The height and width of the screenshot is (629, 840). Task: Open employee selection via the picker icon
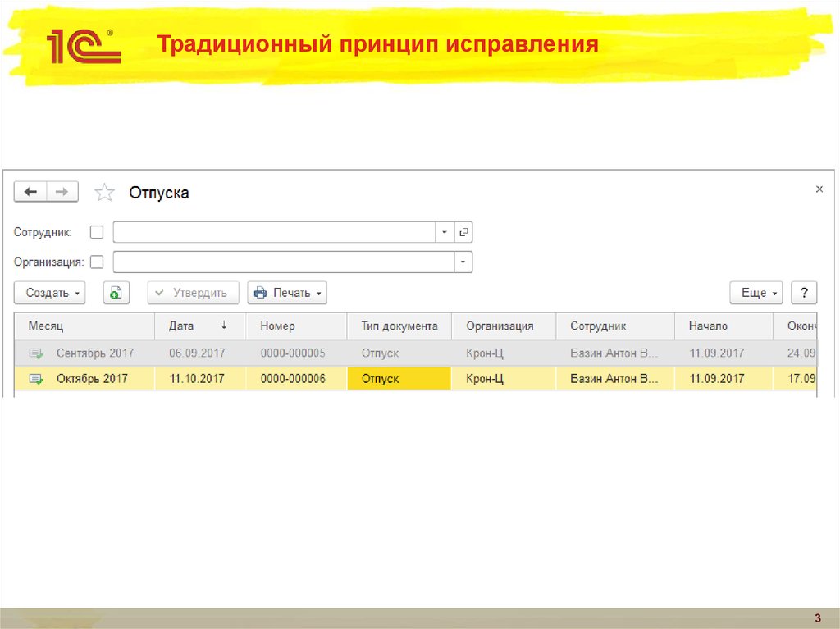pyautogui.click(x=463, y=232)
